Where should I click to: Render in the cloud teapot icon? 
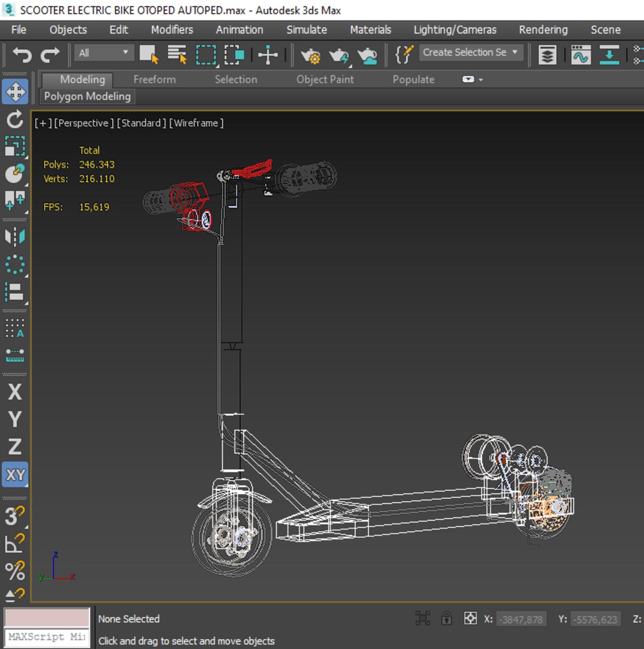click(x=367, y=55)
